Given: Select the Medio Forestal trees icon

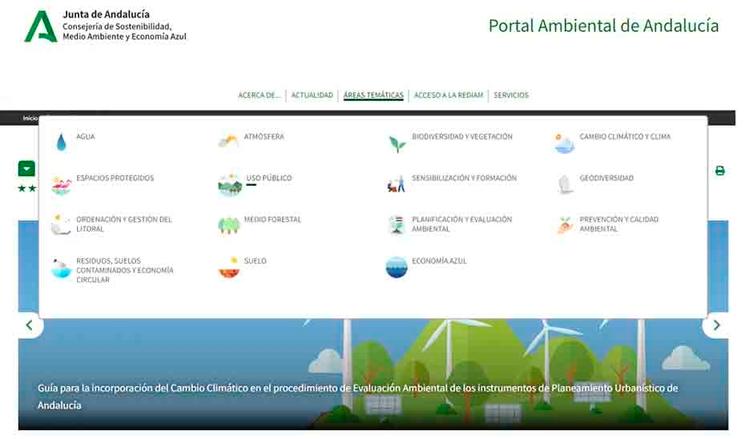Looking at the screenshot, I should click(x=229, y=225).
